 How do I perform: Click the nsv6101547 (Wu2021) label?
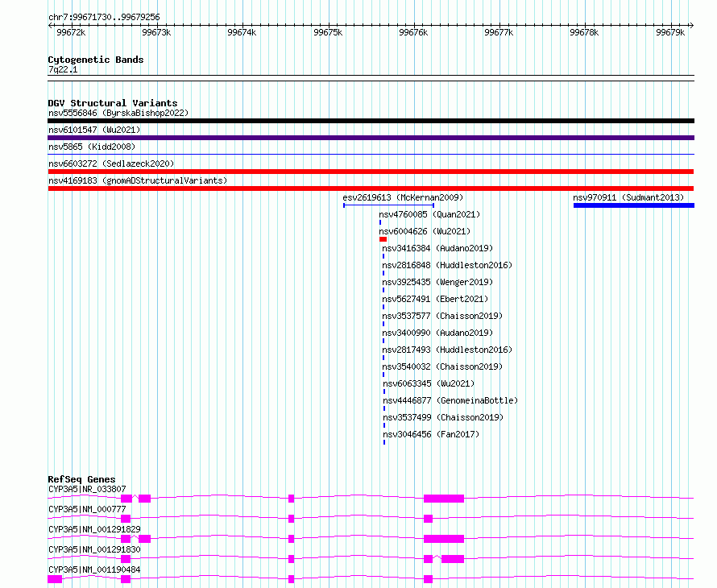click(x=94, y=130)
